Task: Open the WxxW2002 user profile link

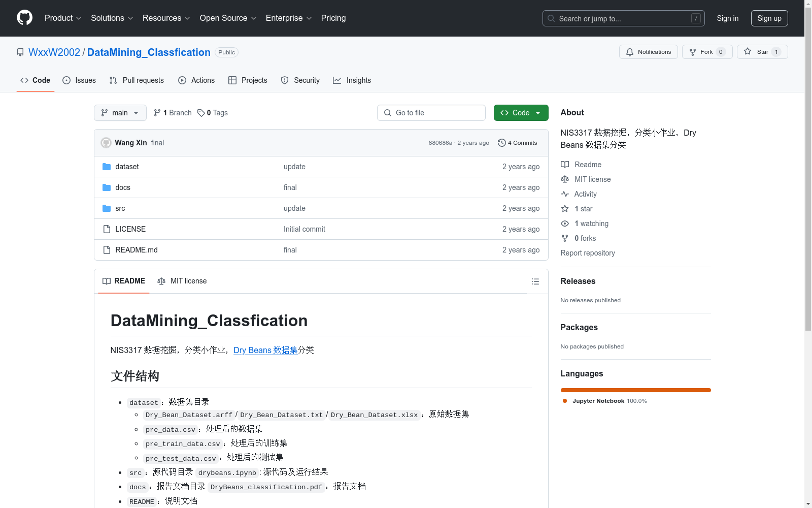Action: (x=54, y=52)
